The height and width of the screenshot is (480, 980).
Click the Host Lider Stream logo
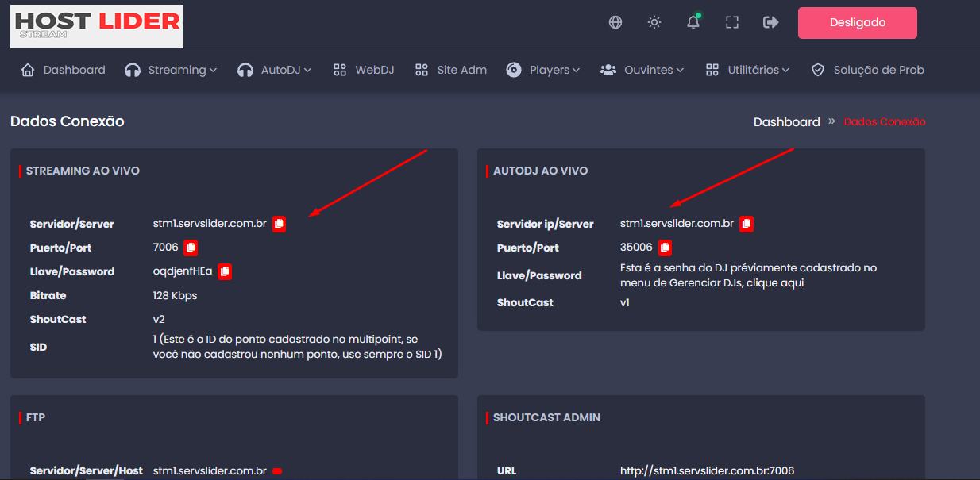coord(97,25)
